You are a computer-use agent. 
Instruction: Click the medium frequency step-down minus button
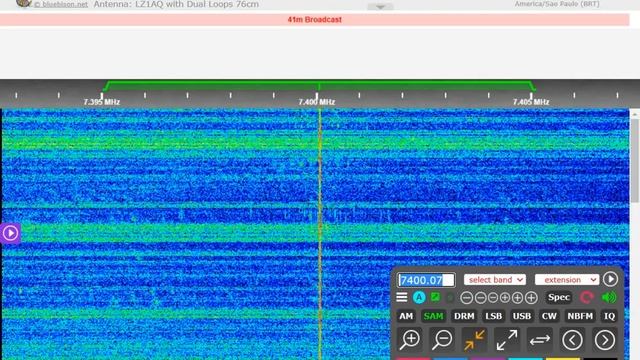tap(480, 298)
